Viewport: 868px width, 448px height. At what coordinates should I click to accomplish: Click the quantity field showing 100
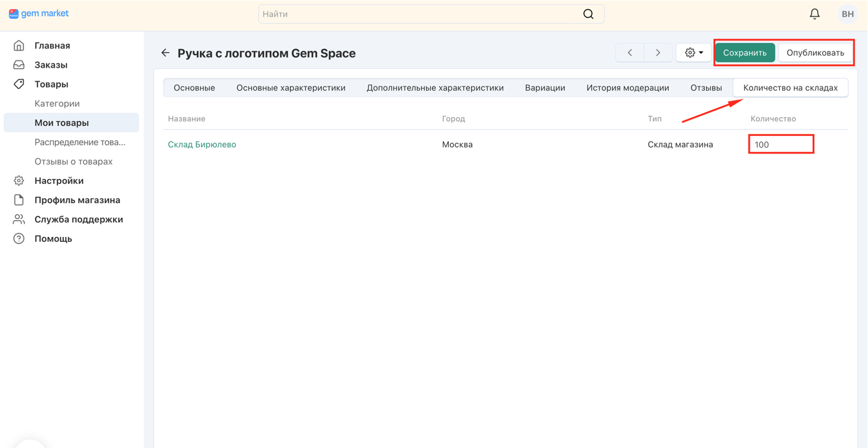(781, 144)
